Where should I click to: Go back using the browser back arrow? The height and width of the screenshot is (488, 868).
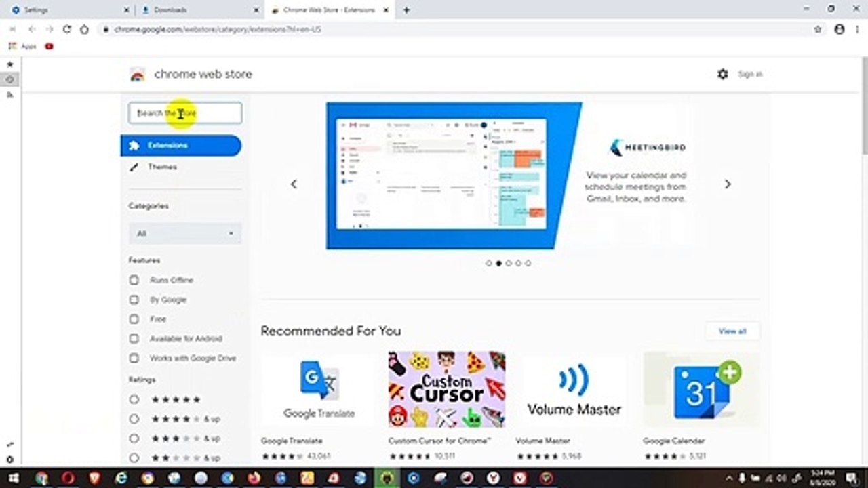tap(32, 29)
